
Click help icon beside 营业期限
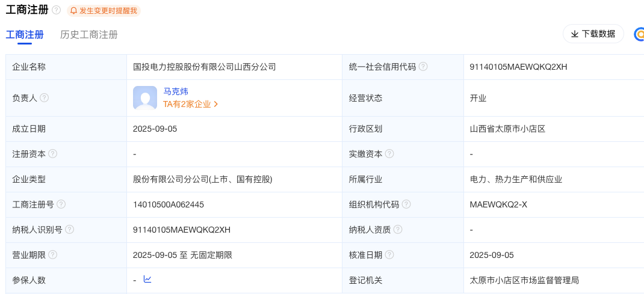pos(52,255)
